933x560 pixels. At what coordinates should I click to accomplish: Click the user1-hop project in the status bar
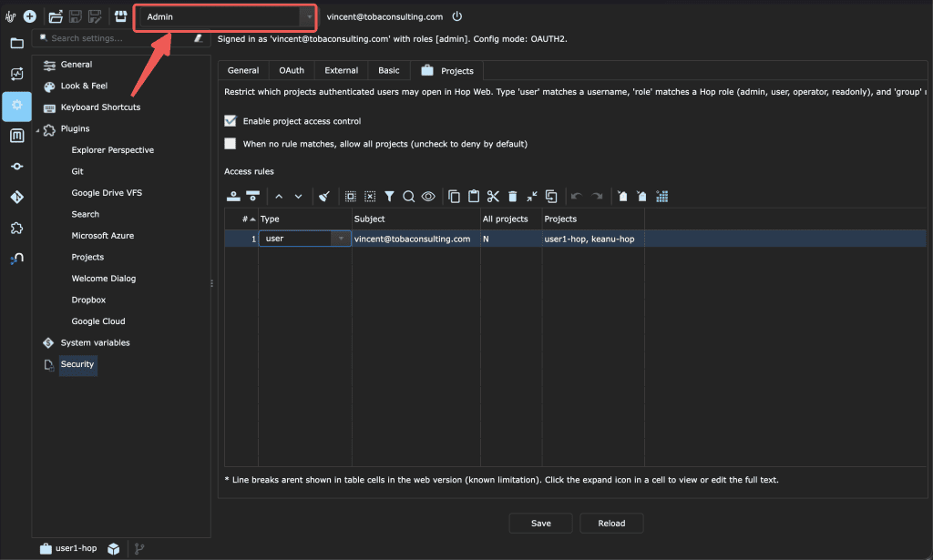pos(67,548)
